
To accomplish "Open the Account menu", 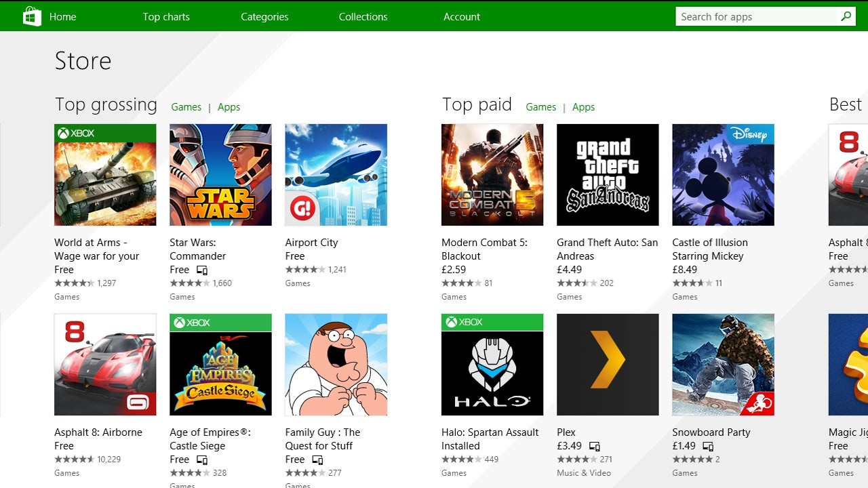I will [x=462, y=17].
